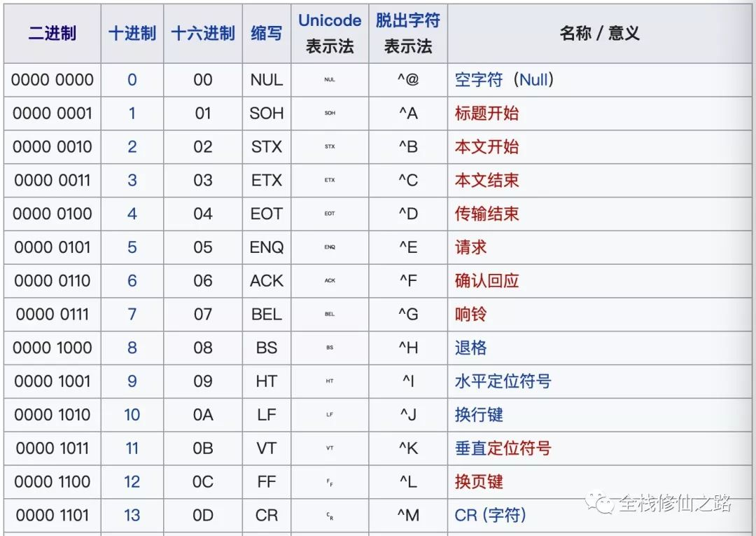The width and height of the screenshot is (756, 536).
Task: Open the 十六进制 header link
Action: [x=203, y=34]
